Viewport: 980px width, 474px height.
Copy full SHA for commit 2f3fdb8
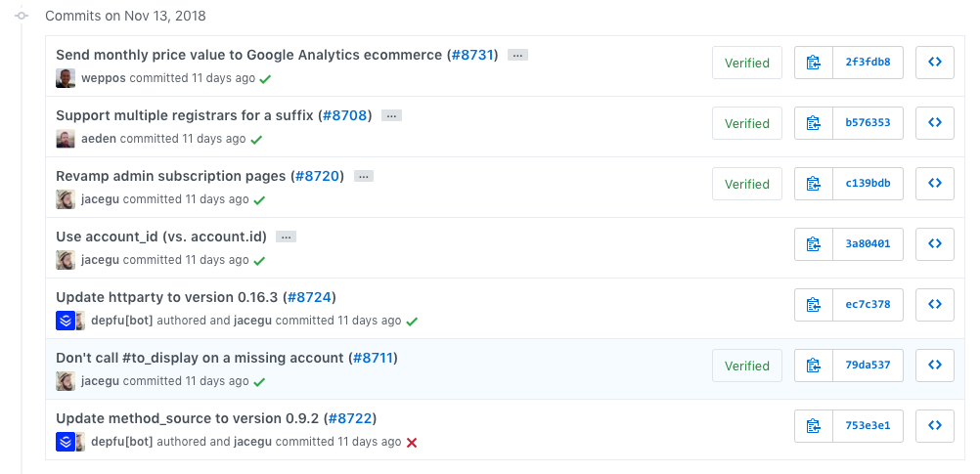tap(813, 63)
